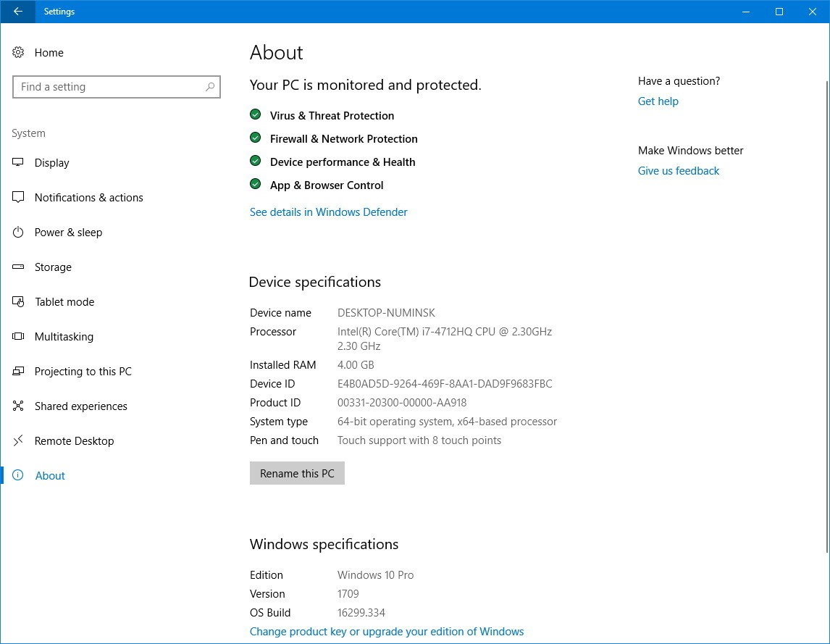The width and height of the screenshot is (830, 644).
Task: Go to Projecting to this PC
Action: click(83, 372)
